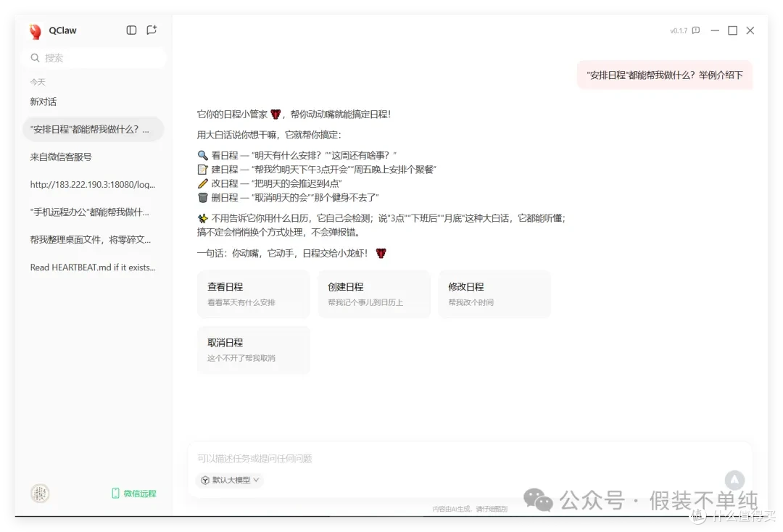Click the pencil emoji beside 改日程
The width and height of the screenshot is (783, 532).
click(x=202, y=183)
